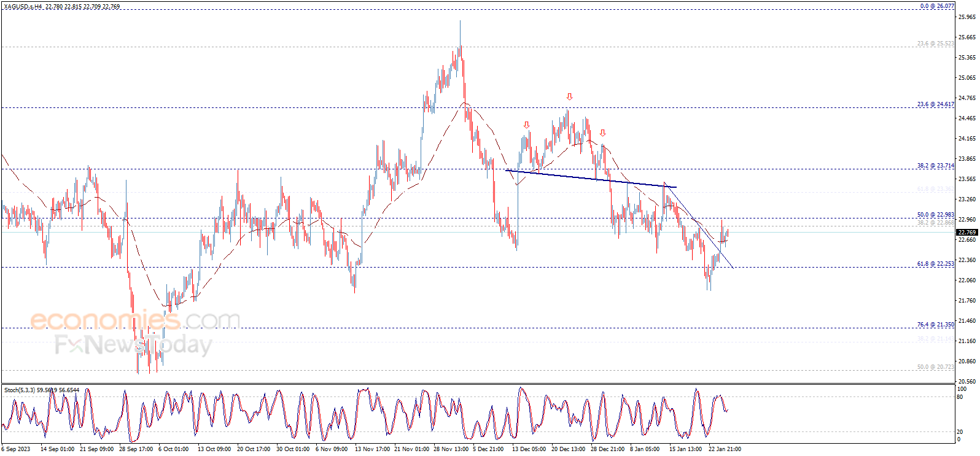Click the 22.360 price axis value
The width and height of the screenshot is (980, 456).
(x=966, y=260)
